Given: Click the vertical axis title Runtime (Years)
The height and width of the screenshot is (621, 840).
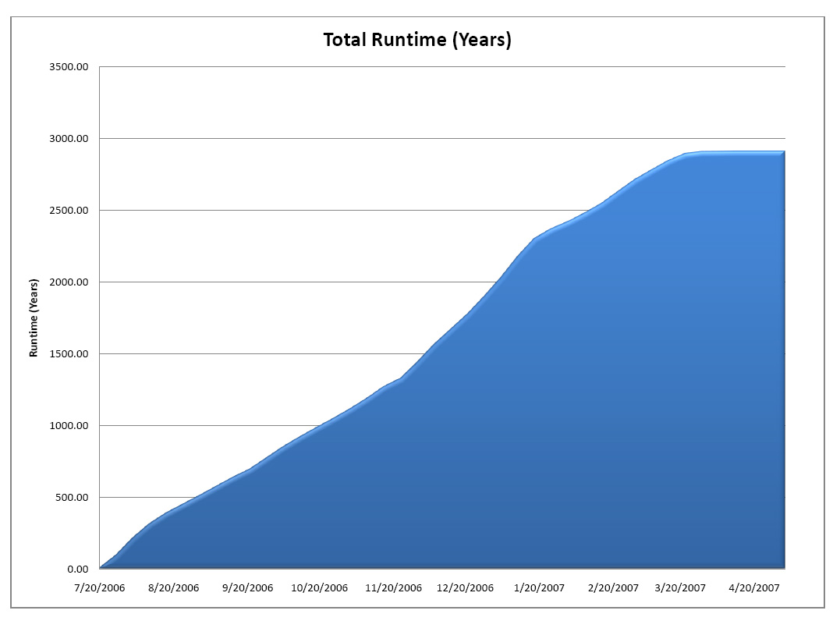Looking at the screenshot, I should [x=34, y=318].
